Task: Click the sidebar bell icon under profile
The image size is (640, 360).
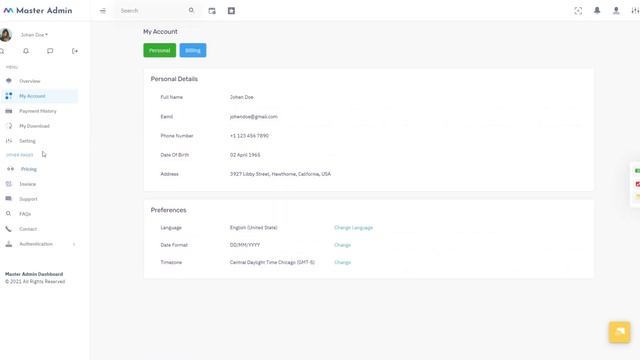Action: (26, 51)
